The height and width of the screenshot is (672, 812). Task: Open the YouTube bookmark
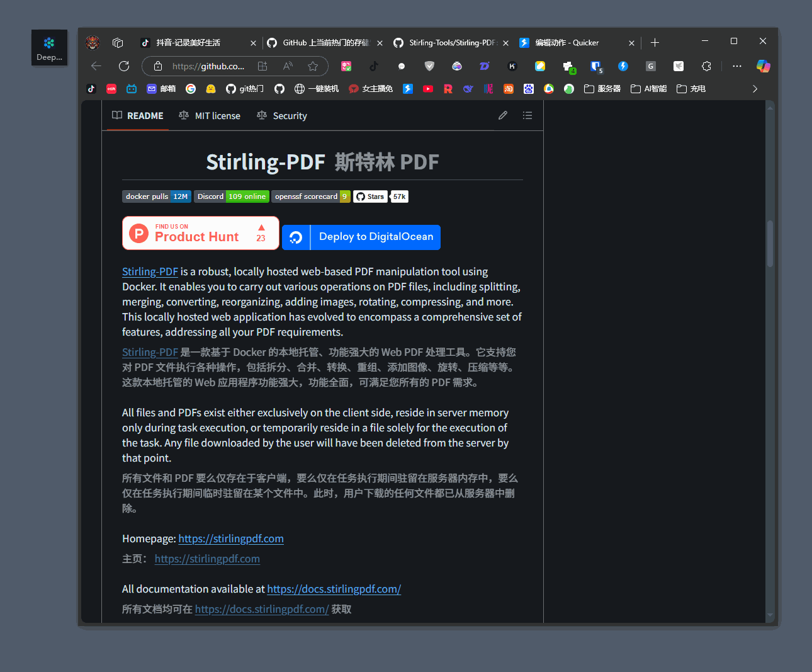click(428, 89)
